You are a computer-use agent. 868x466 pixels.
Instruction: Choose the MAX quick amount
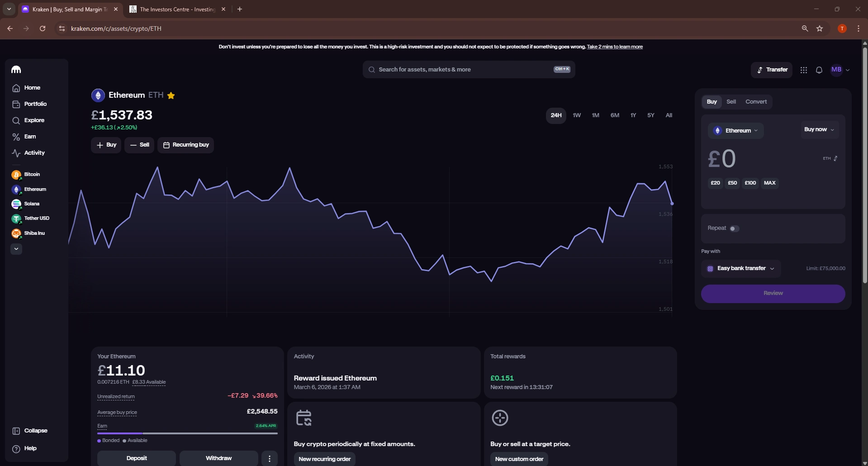769,183
